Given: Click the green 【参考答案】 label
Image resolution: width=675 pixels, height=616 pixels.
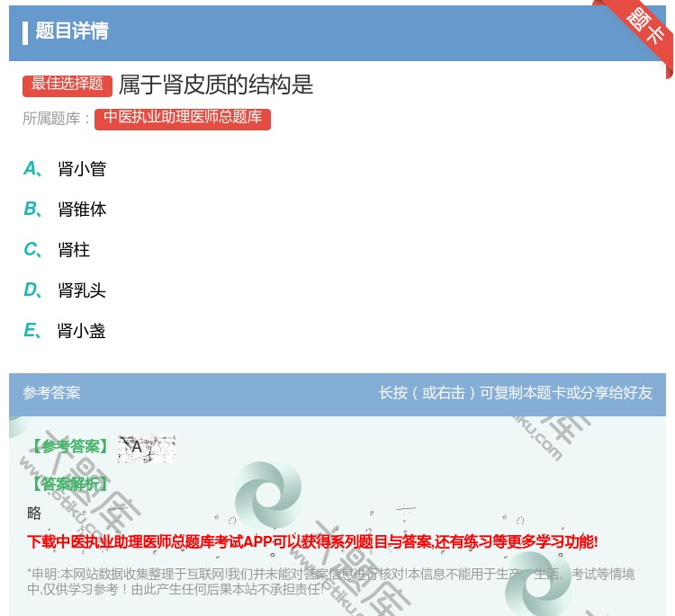Looking at the screenshot, I should pos(70,447).
